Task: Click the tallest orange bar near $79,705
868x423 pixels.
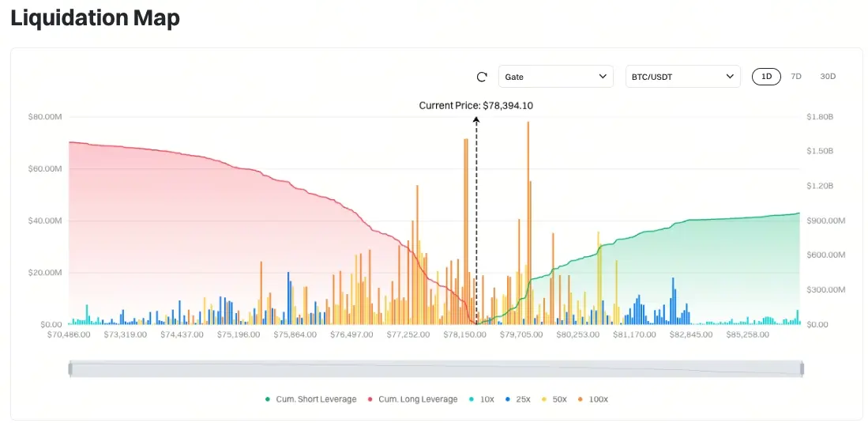Action: [x=528, y=223]
